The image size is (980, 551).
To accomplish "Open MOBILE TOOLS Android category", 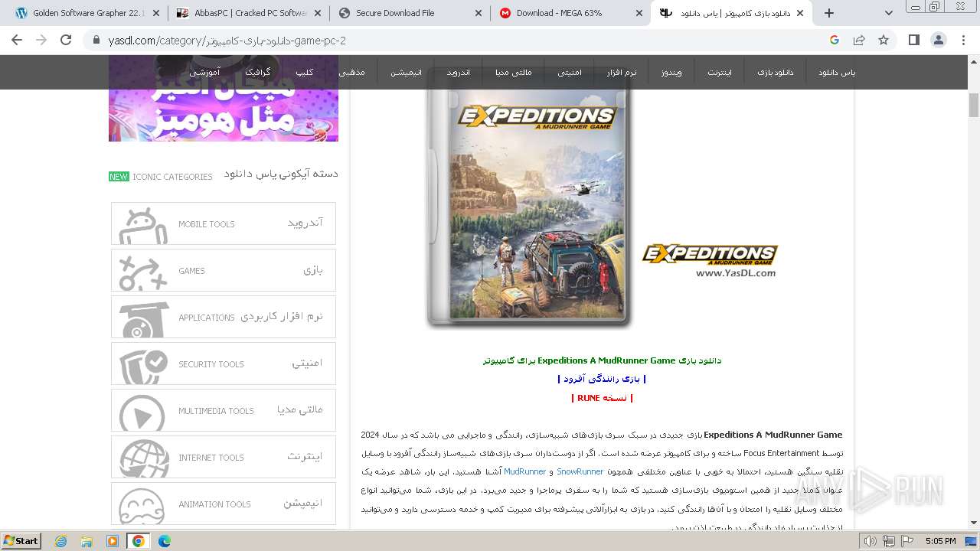I will [x=224, y=223].
